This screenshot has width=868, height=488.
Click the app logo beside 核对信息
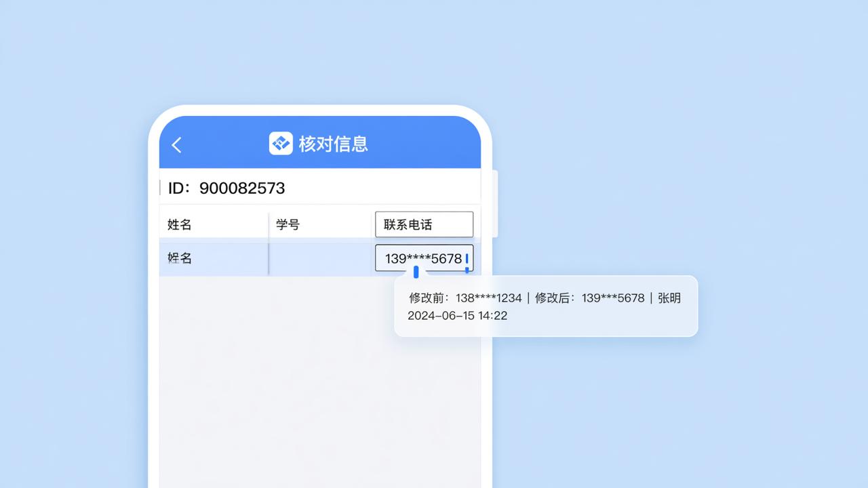point(281,144)
